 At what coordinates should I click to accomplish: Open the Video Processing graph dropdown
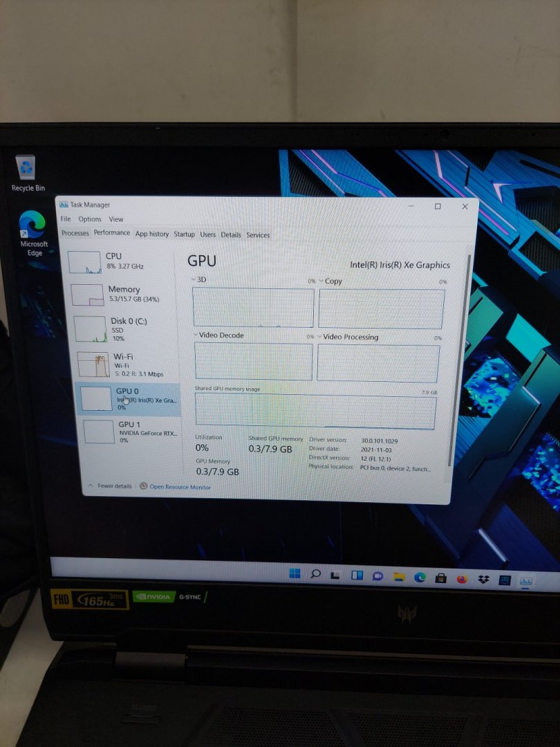[x=319, y=337]
